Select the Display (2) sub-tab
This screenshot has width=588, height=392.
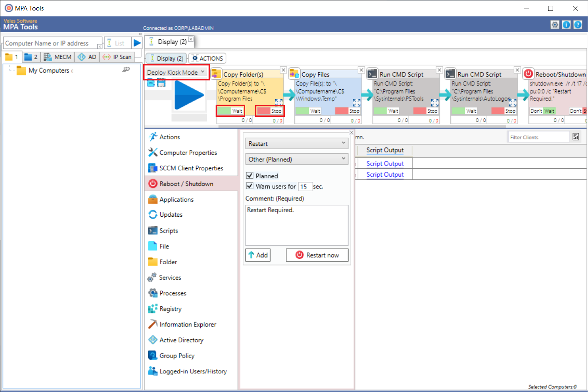[166, 58]
